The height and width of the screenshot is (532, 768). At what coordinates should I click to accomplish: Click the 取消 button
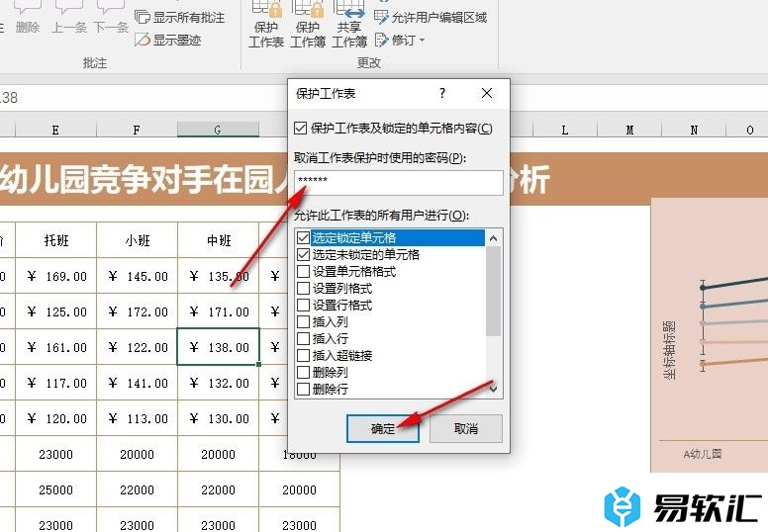click(x=466, y=429)
